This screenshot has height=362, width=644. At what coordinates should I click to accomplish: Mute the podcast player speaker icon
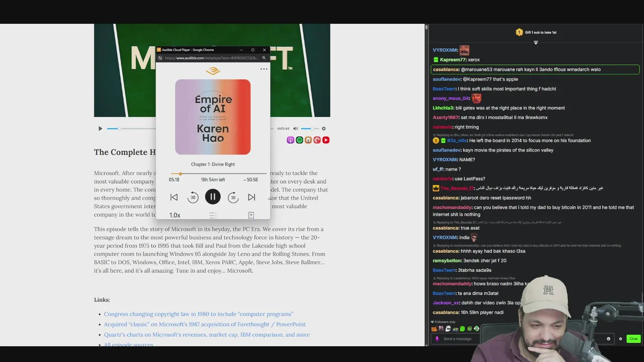pos(295,129)
